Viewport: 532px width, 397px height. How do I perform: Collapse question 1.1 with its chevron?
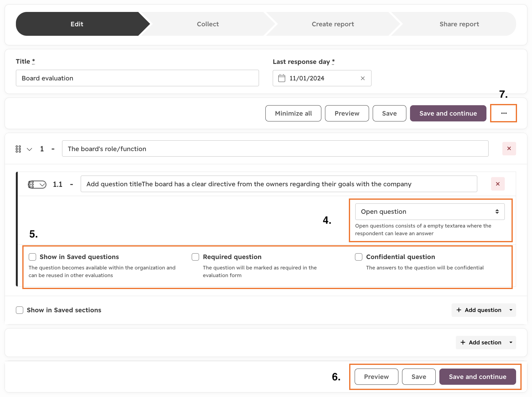pyautogui.click(x=42, y=185)
